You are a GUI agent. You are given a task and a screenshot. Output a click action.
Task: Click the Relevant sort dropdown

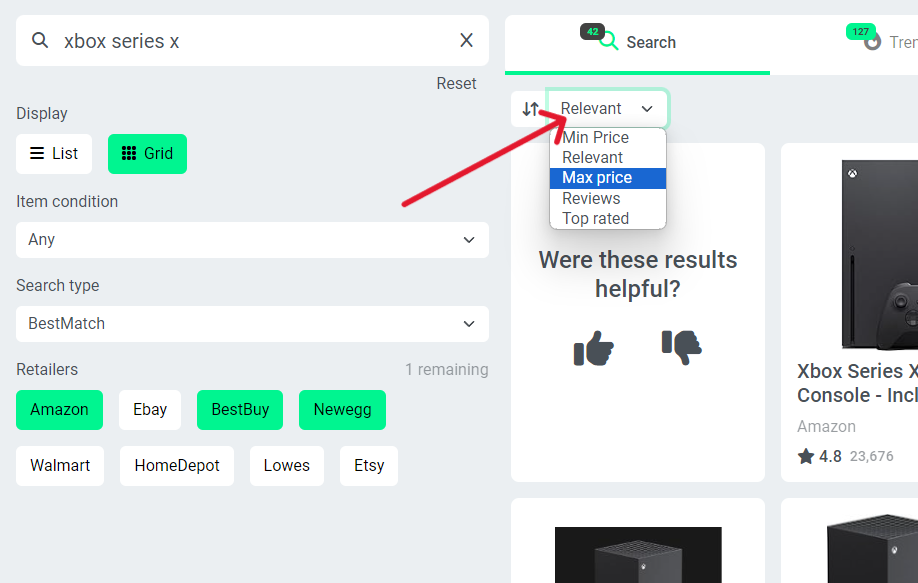pos(607,109)
